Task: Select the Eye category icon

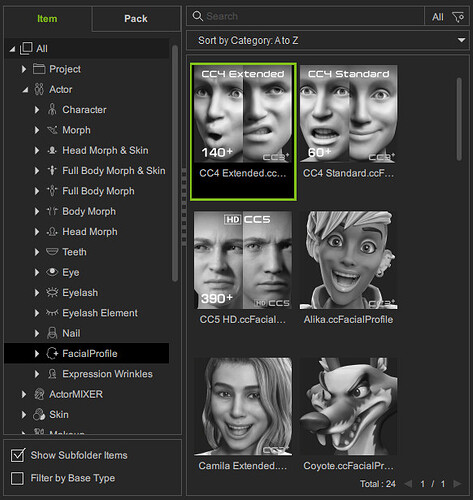Action: point(52,272)
